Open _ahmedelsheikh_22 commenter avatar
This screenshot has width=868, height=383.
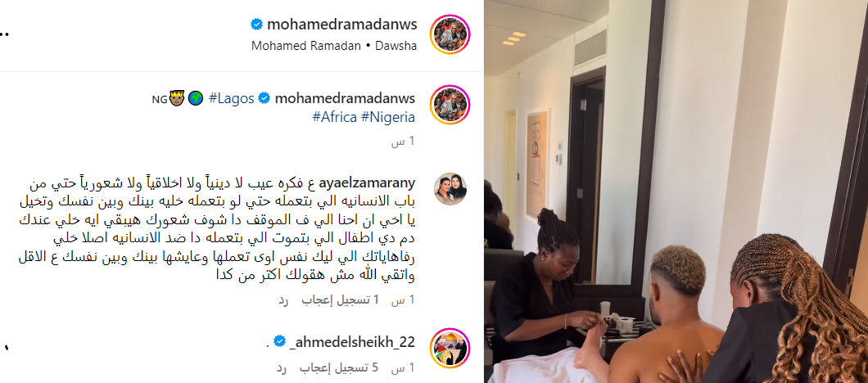[450, 348]
